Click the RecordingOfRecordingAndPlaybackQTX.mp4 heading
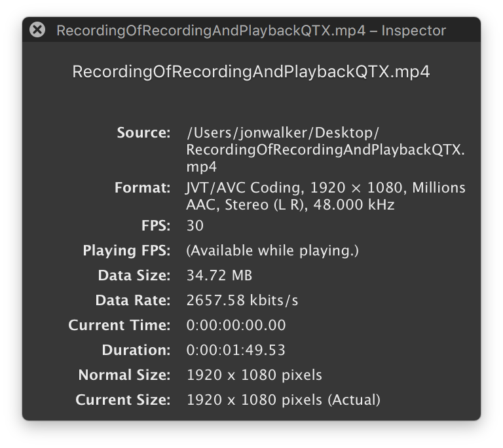The width and height of the screenshot is (503, 448). [251, 71]
